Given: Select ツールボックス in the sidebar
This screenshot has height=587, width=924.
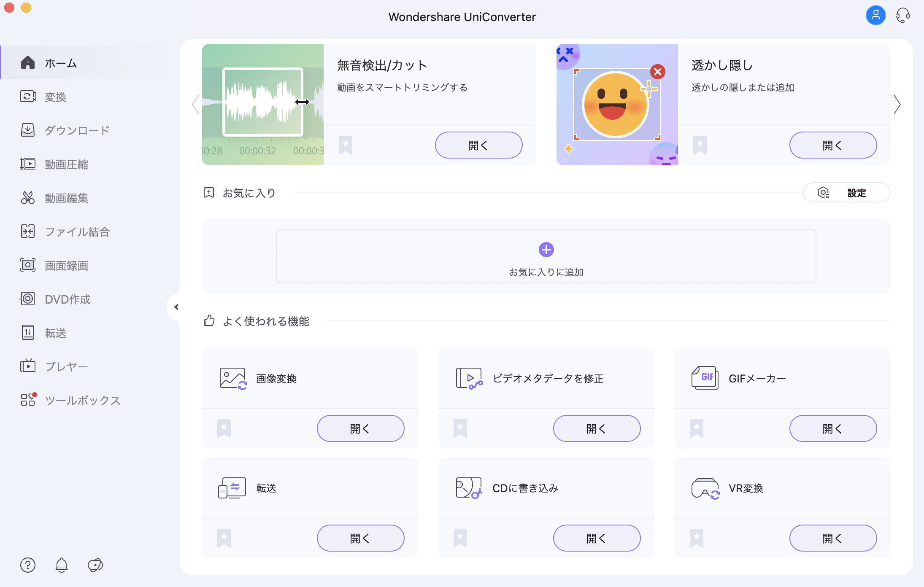Looking at the screenshot, I should tap(83, 400).
